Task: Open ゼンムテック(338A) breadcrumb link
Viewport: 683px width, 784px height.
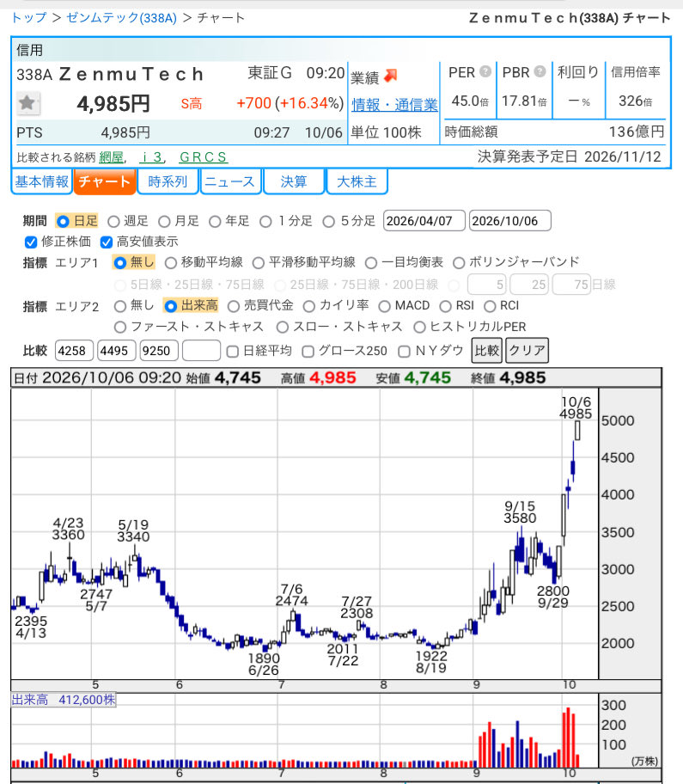Action: [121, 18]
